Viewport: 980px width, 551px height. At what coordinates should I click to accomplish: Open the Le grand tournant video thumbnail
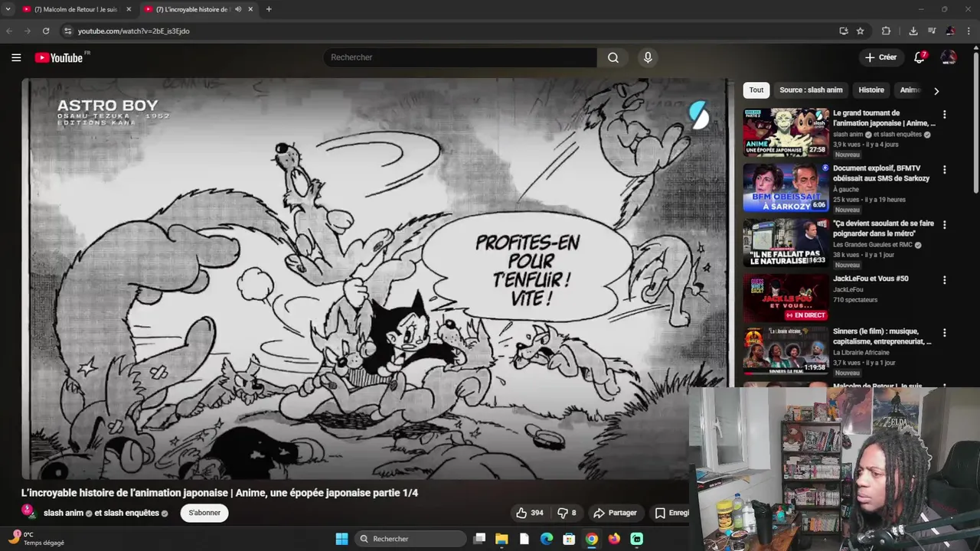pyautogui.click(x=786, y=132)
